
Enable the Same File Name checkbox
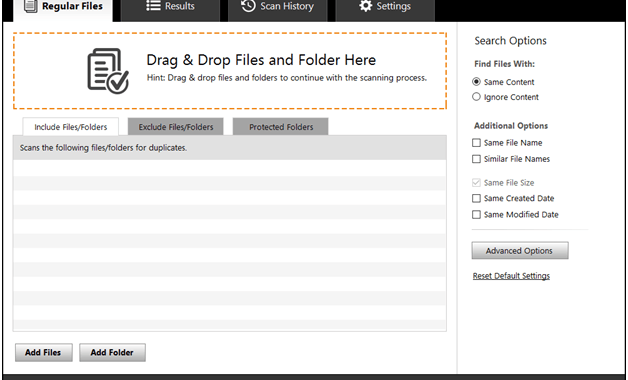point(476,143)
